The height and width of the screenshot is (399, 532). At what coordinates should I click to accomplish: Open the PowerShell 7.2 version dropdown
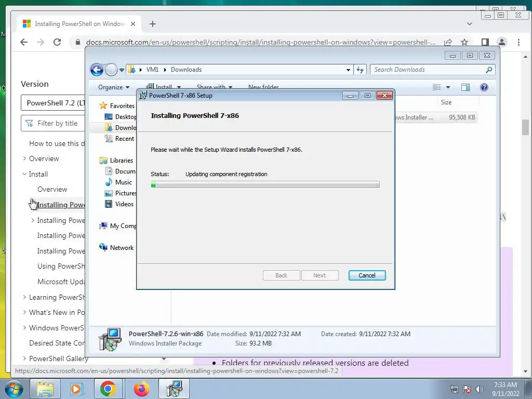(53, 103)
